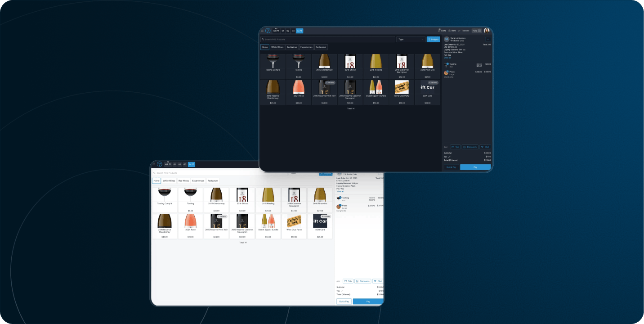Switch to Red Wines category in light window

tap(183, 180)
